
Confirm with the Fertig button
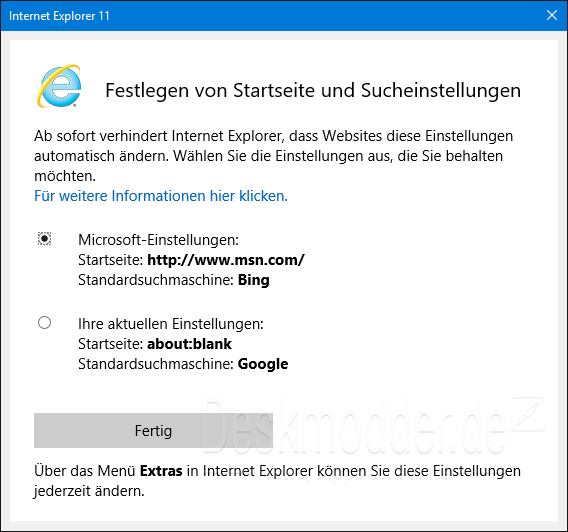coord(153,431)
